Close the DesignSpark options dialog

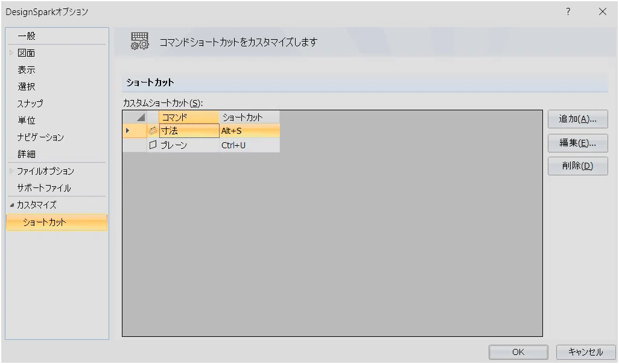click(603, 11)
